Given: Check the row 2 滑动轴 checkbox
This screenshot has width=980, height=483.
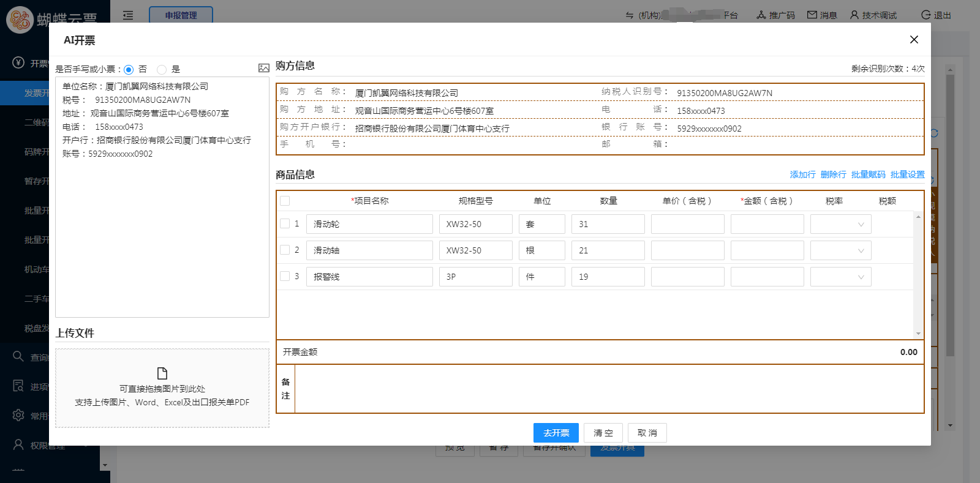Looking at the screenshot, I should click(x=285, y=250).
